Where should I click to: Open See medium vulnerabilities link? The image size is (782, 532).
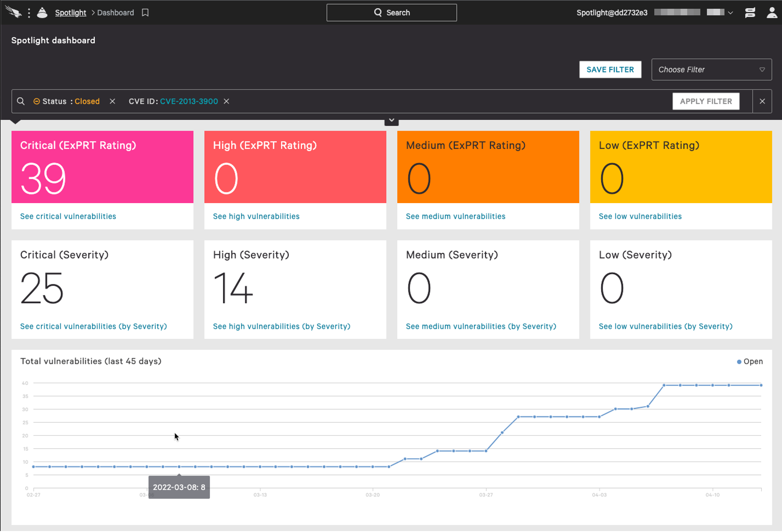455,216
